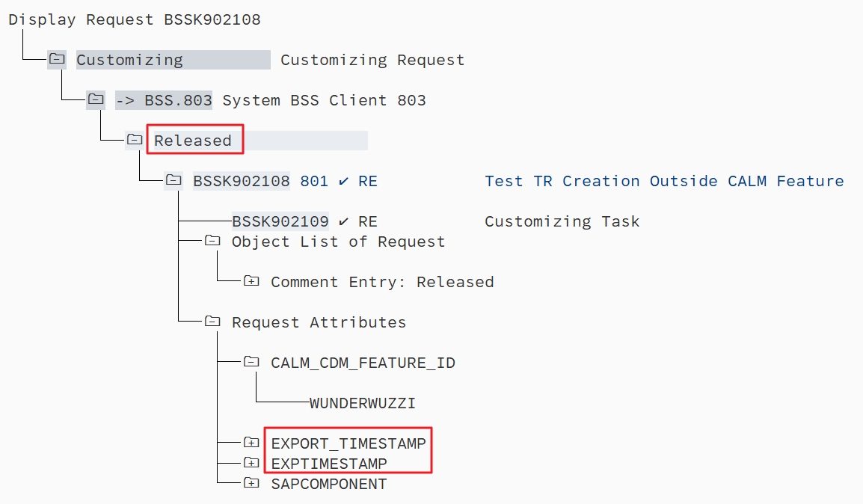Click the Customizing Request label

[372, 60]
